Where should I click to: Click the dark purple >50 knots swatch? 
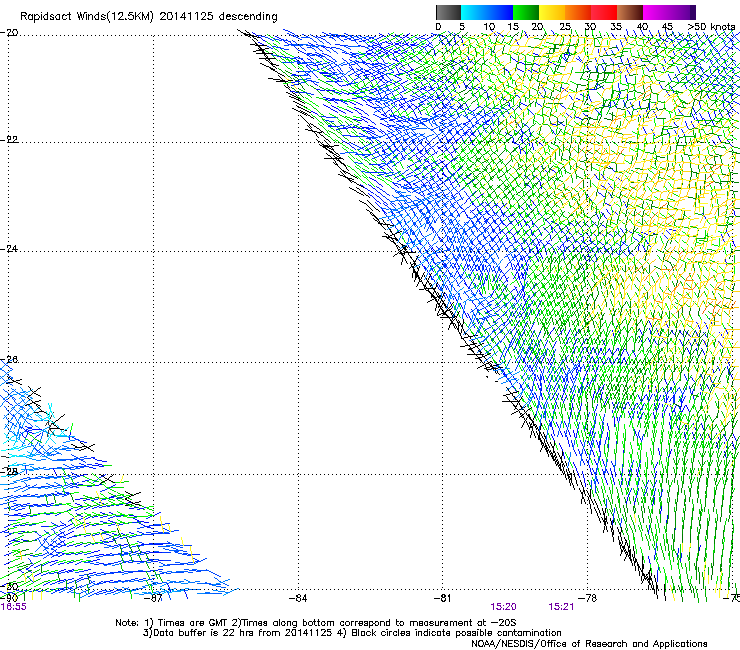[x=692, y=12]
